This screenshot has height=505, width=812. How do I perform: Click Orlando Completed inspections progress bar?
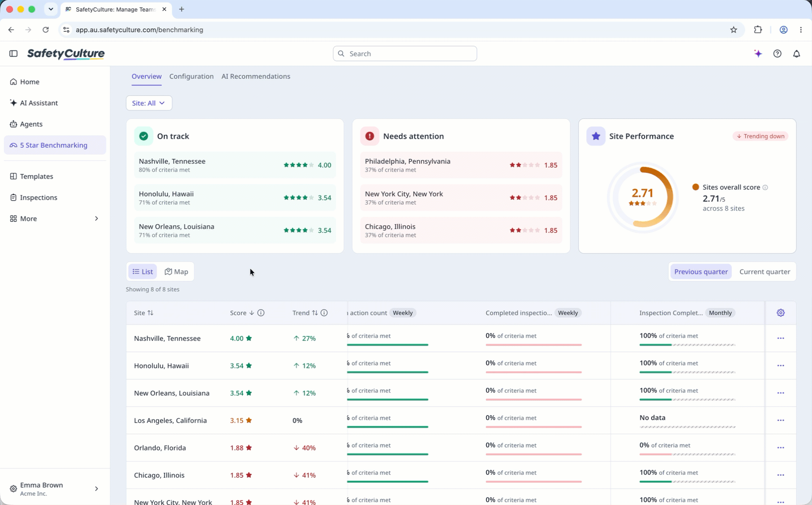pyautogui.click(x=534, y=454)
